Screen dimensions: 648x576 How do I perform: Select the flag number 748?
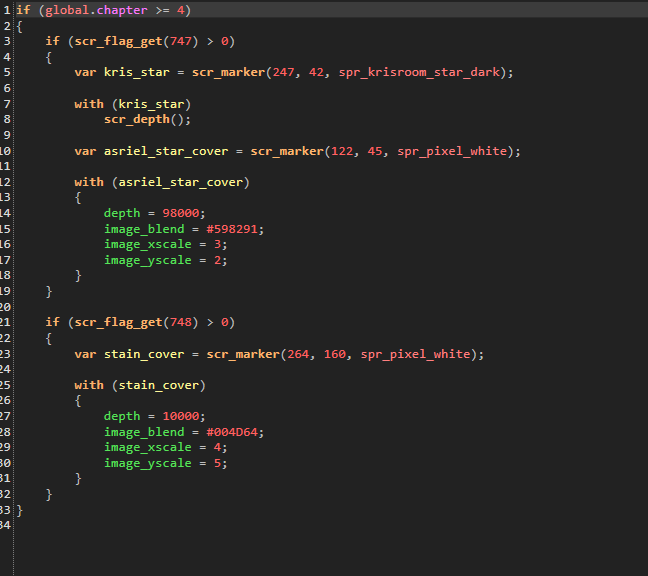pos(181,322)
